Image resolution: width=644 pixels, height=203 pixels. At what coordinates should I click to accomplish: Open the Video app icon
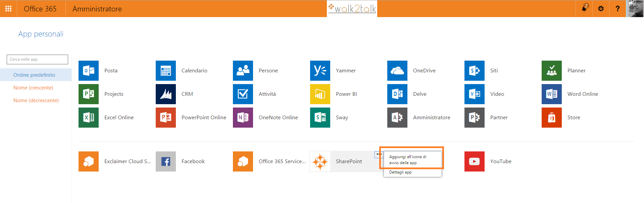click(475, 94)
